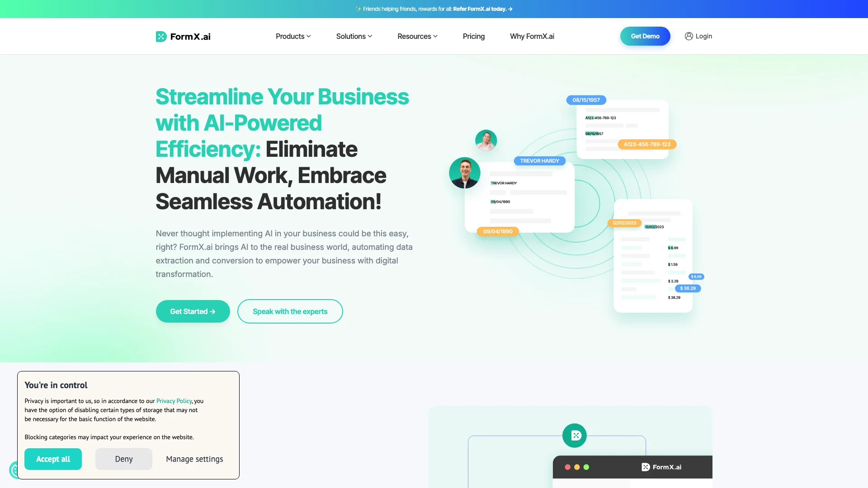Screen dimensions: 868x488
Task: Click the FormX.ai logo icon
Action: click(x=161, y=36)
